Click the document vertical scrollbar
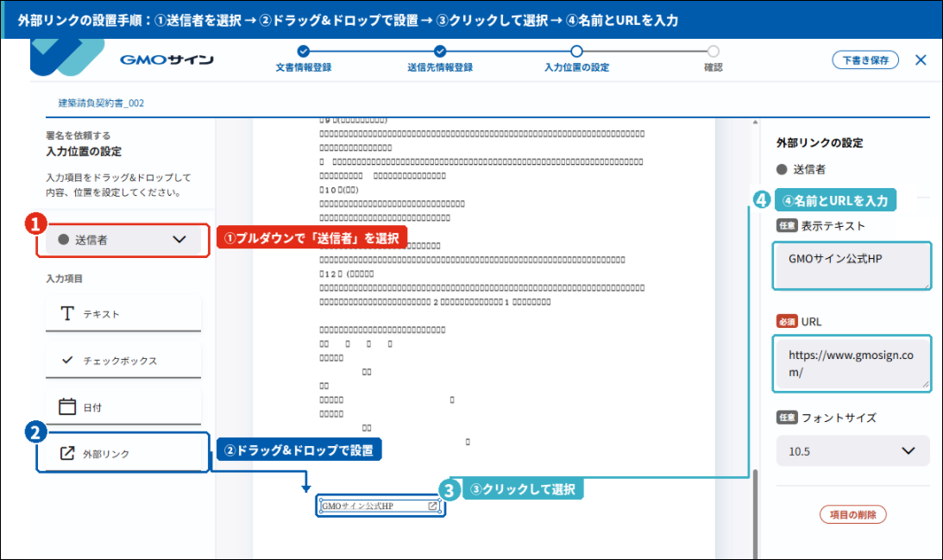The image size is (943, 560). click(756, 514)
